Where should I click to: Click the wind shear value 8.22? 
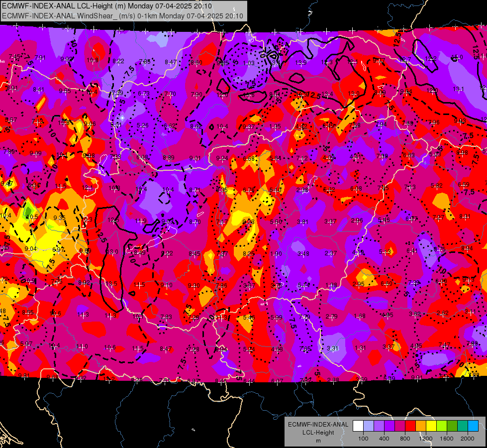pyautogui.click(x=118, y=61)
